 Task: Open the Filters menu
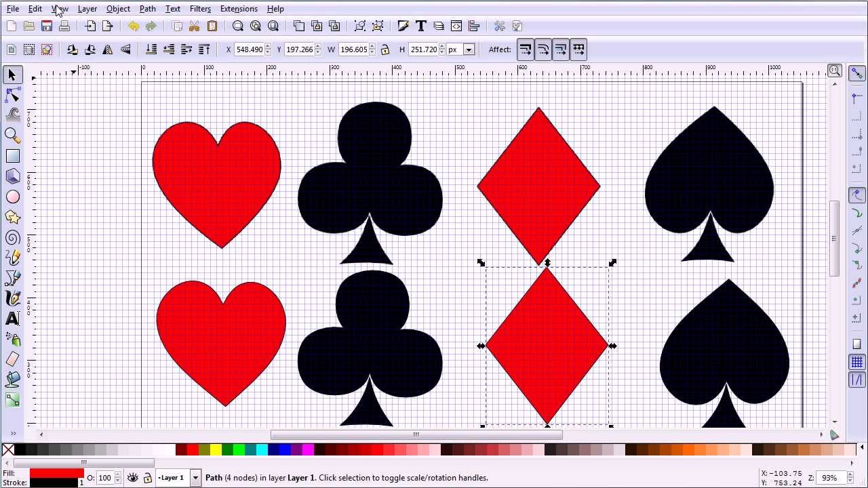pos(200,9)
